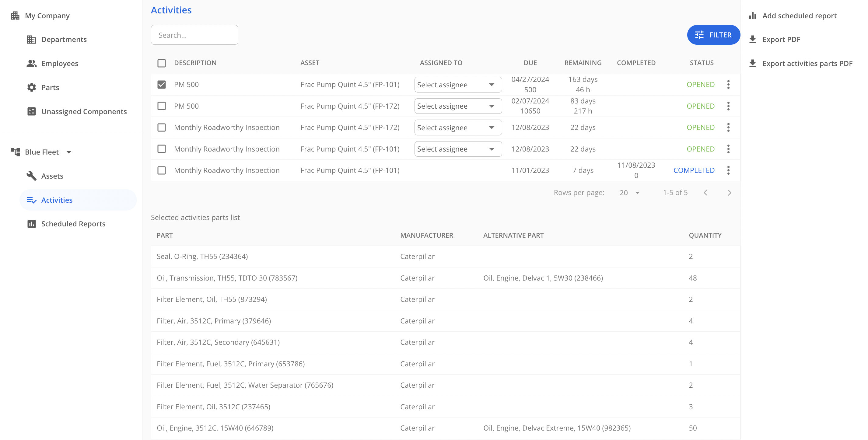The width and height of the screenshot is (868, 440).
Task: Click the blue FILTER button
Action: (x=713, y=35)
